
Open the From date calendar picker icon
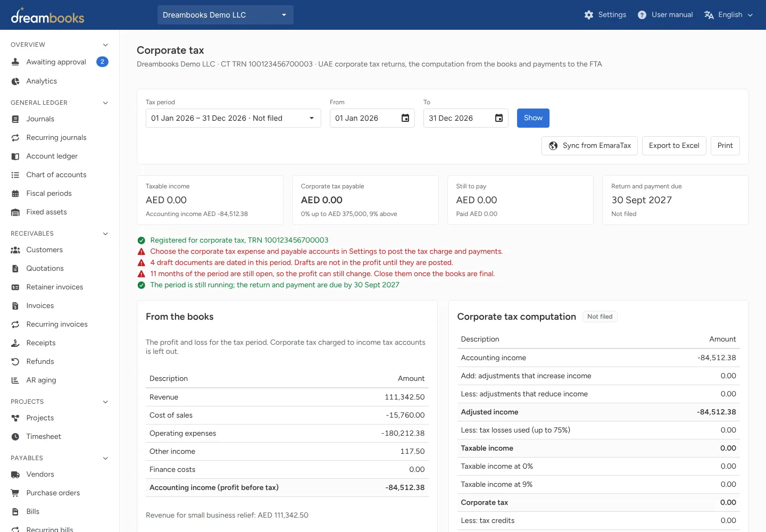coord(405,118)
